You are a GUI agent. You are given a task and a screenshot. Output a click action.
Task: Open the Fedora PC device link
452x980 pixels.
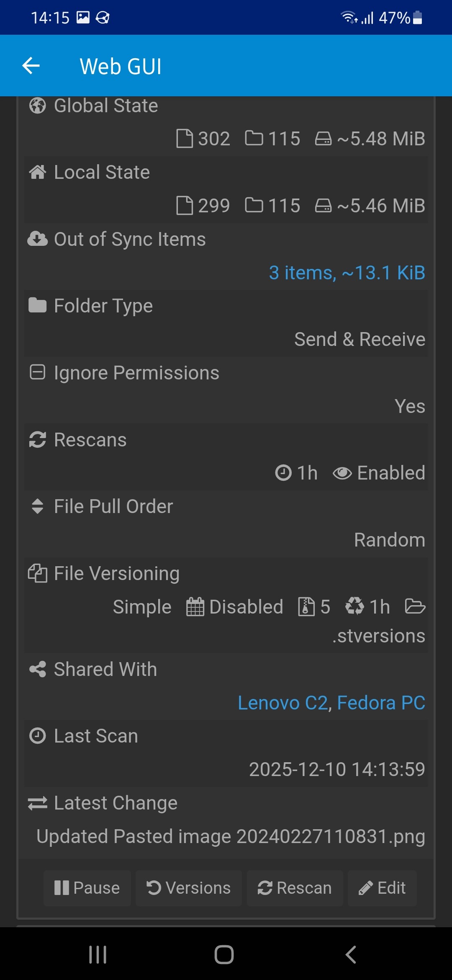(x=381, y=703)
